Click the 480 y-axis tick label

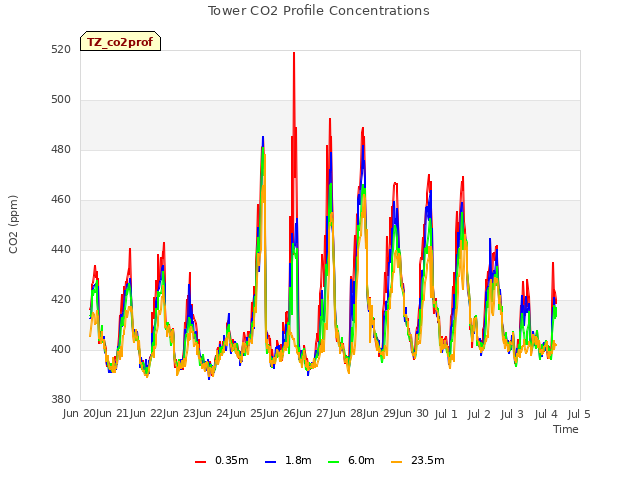[61, 149]
